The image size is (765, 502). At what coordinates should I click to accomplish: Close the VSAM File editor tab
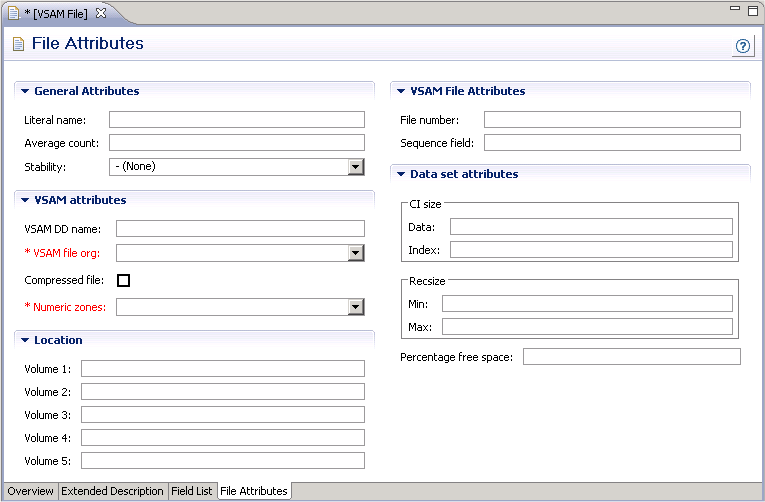[101, 13]
